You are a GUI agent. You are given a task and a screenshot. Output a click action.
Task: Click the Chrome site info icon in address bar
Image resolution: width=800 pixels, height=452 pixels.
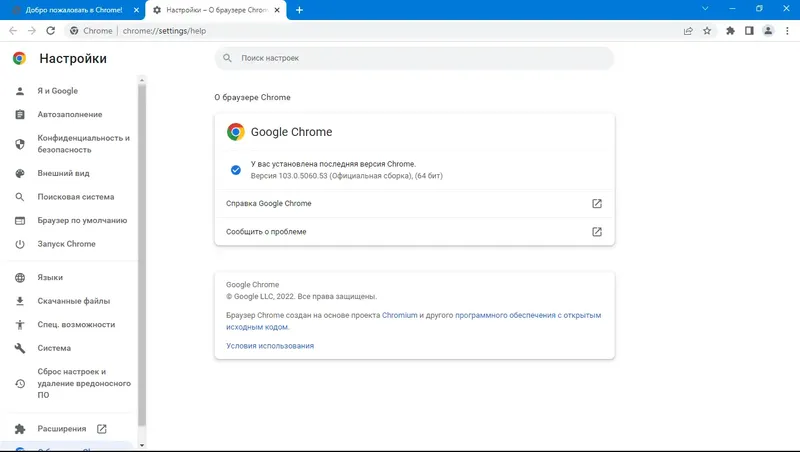point(74,31)
